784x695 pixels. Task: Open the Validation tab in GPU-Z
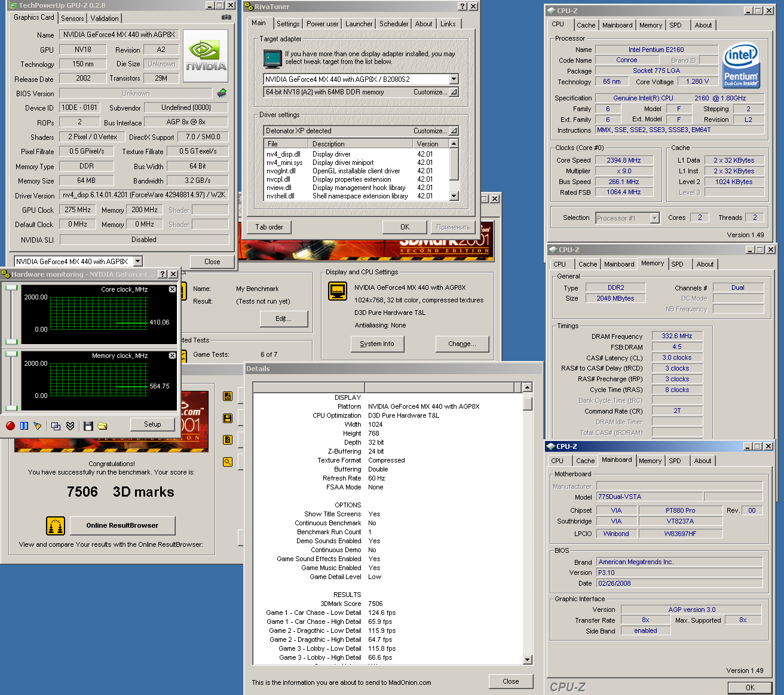tap(105, 19)
